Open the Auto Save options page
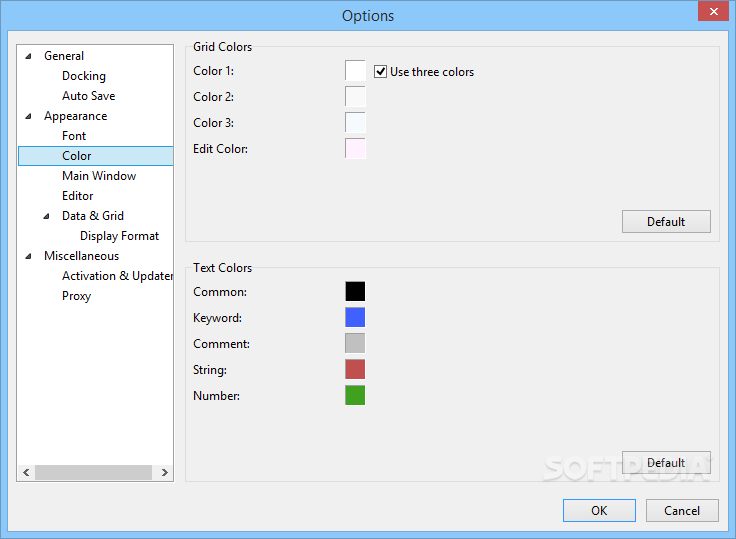The width and height of the screenshot is (736, 539). point(88,96)
